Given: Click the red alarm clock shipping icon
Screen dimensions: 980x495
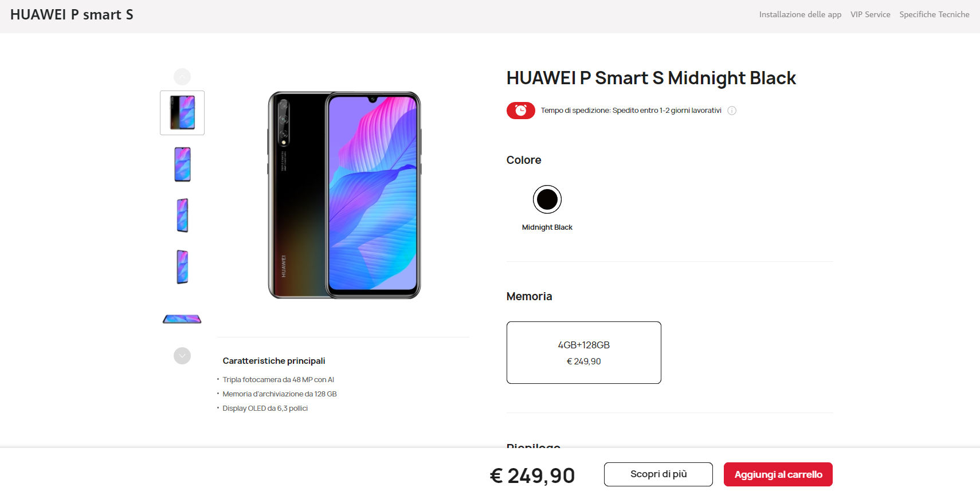Looking at the screenshot, I should (520, 111).
